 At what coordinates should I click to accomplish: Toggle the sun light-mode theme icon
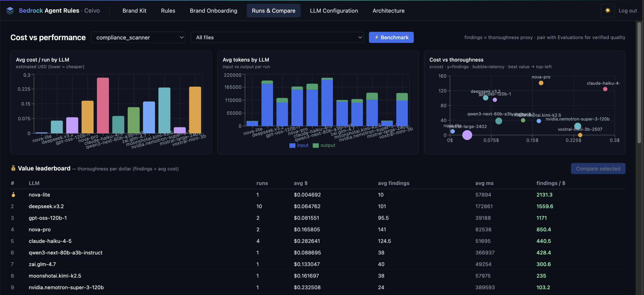tap(608, 11)
